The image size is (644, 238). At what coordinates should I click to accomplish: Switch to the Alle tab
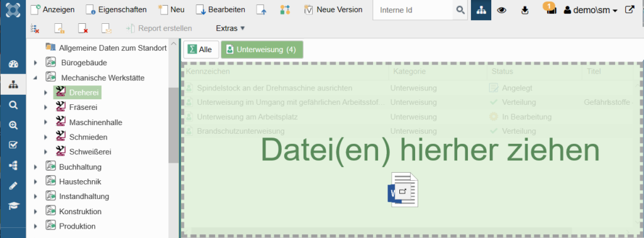201,50
